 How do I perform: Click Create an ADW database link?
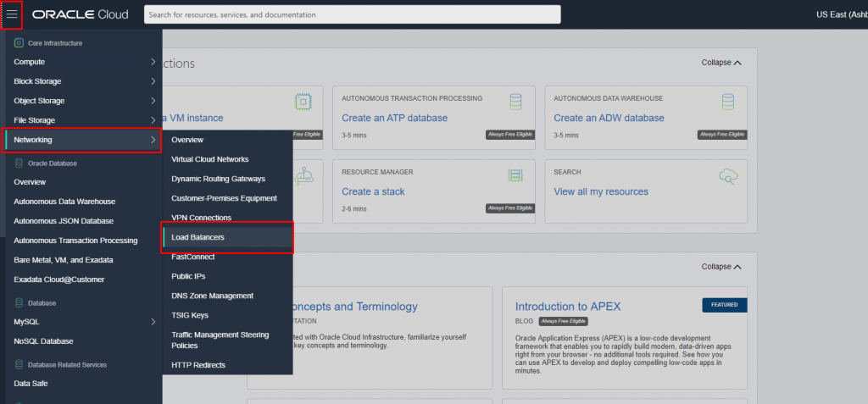point(609,118)
